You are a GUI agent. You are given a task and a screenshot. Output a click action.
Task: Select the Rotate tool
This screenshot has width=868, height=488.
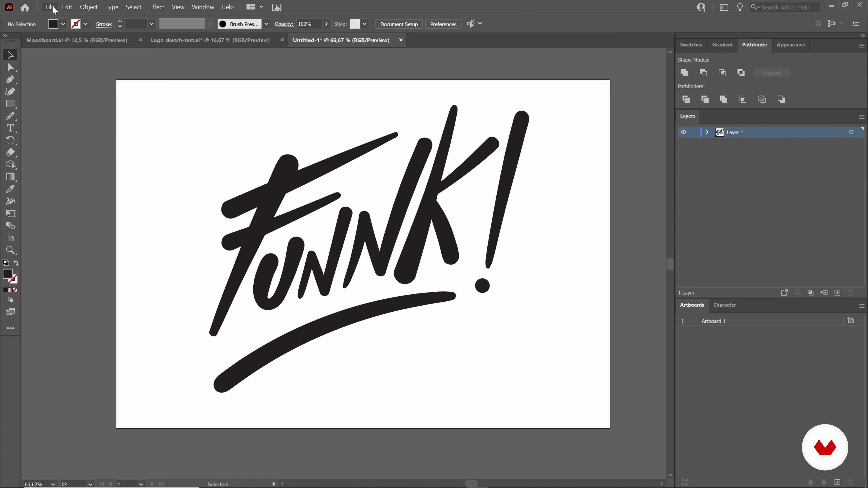pyautogui.click(x=10, y=141)
